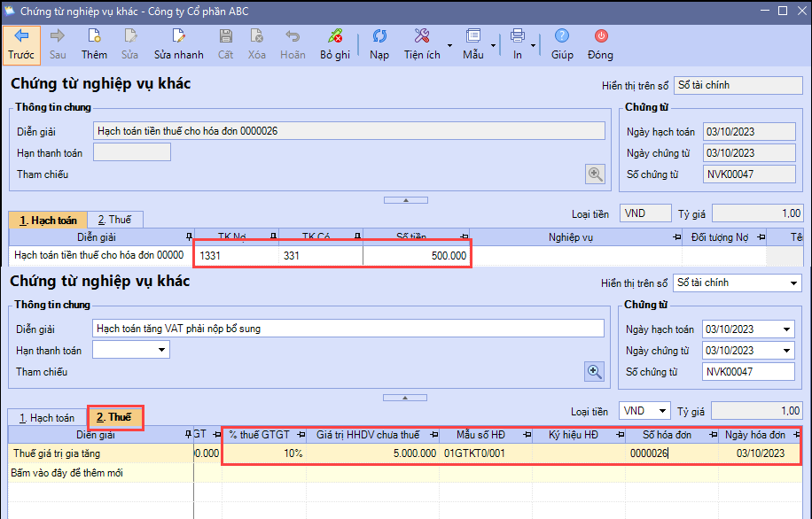
Task: Click the red Đóng close icon
Action: pyautogui.click(x=600, y=36)
